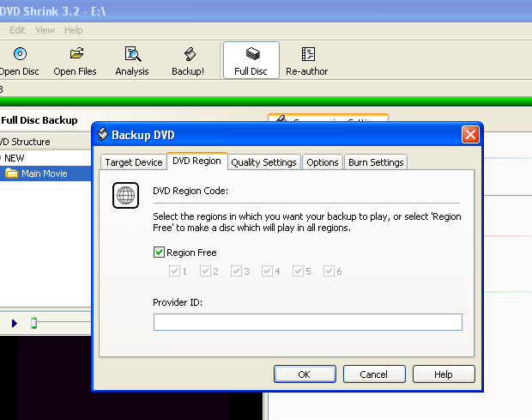Viewport: 532px width, 420px height.
Task: Go to Burn Settings tab
Action: [376, 162]
